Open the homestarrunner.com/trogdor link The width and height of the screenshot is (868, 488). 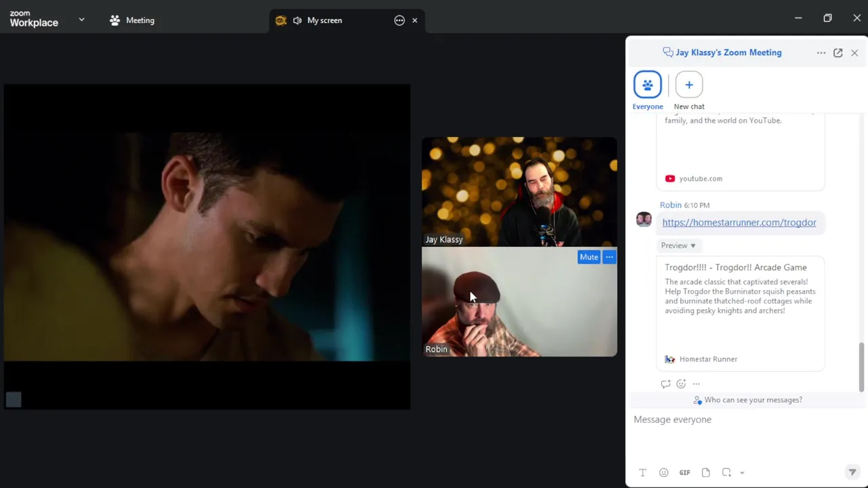(x=739, y=222)
